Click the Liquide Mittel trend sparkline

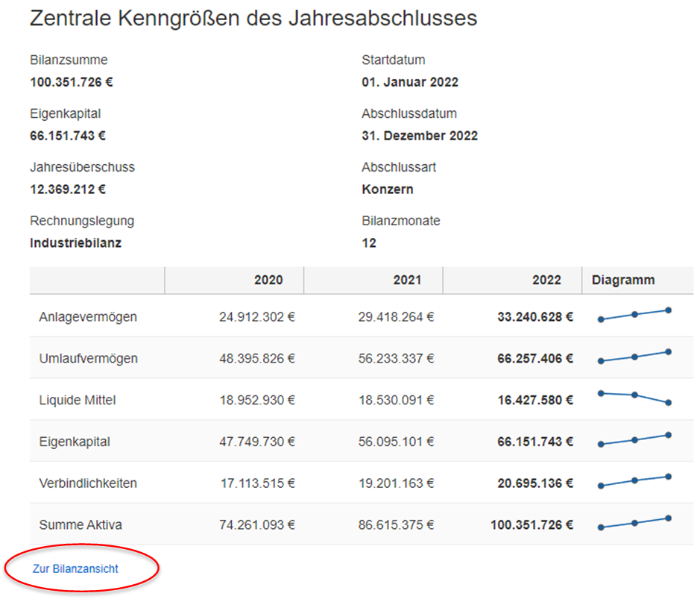[634, 396]
